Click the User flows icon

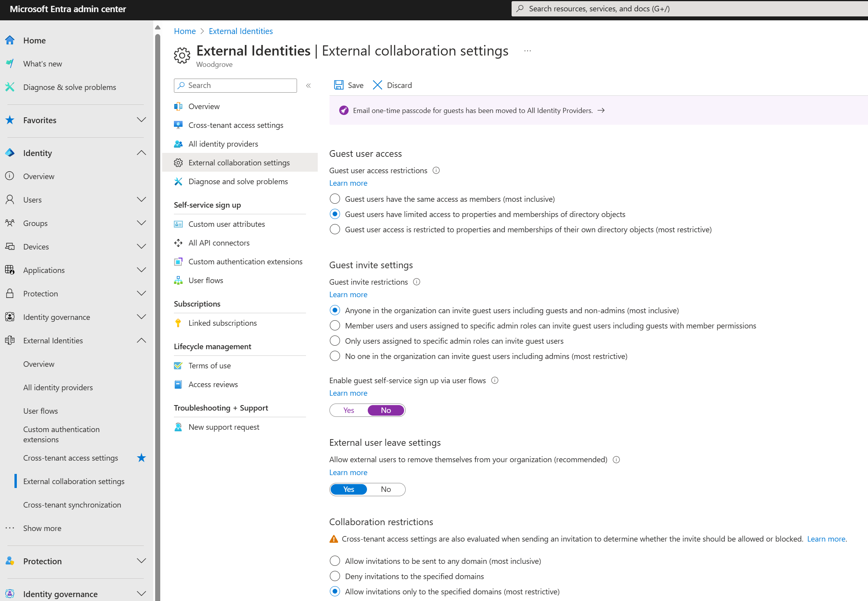pos(179,280)
